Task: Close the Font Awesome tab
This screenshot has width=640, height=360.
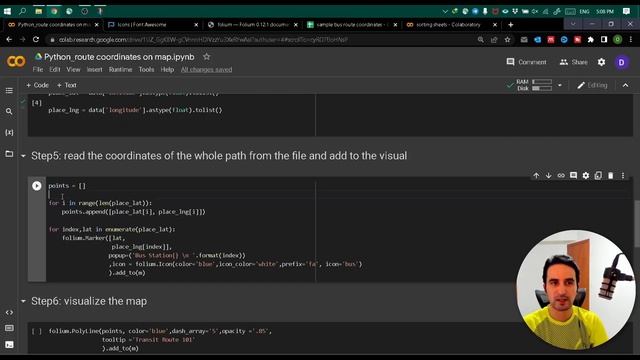Action: (196, 25)
